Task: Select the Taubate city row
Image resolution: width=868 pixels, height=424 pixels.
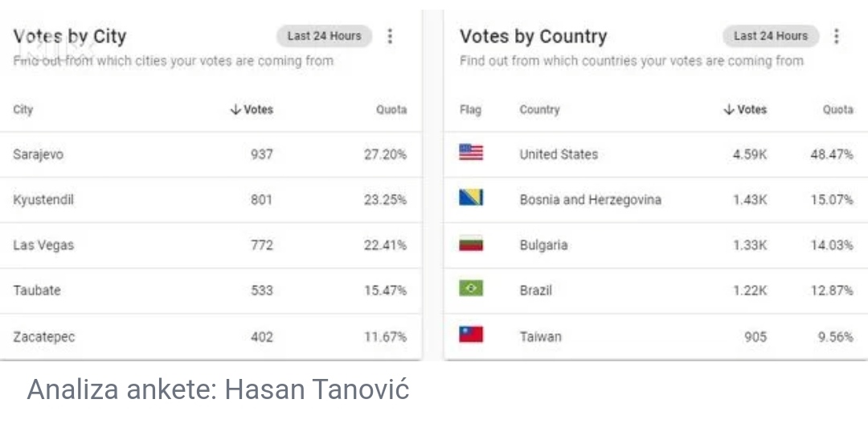Action: pyautogui.click(x=211, y=291)
